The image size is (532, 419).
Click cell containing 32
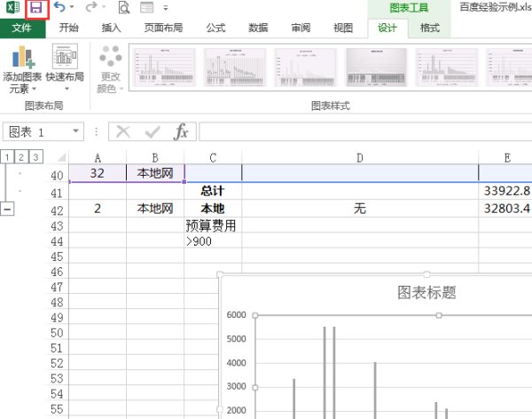pos(98,173)
